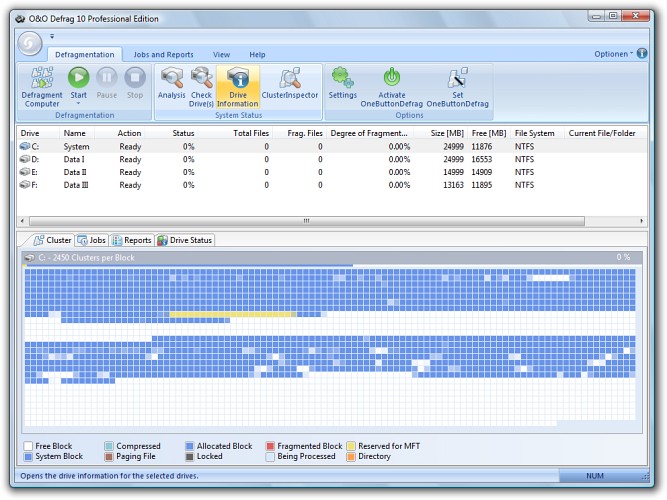Click the free space value 16553
The image size is (667, 500).
pos(482,159)
